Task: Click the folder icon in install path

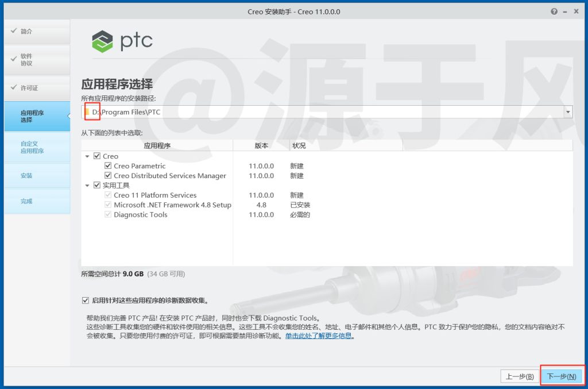Action: pos(87,112)
